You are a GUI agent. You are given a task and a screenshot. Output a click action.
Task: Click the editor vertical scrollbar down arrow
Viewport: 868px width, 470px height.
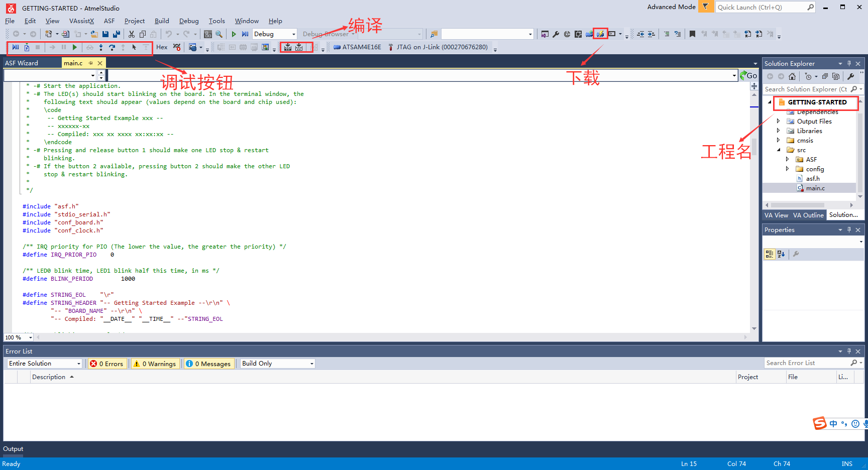754,328
